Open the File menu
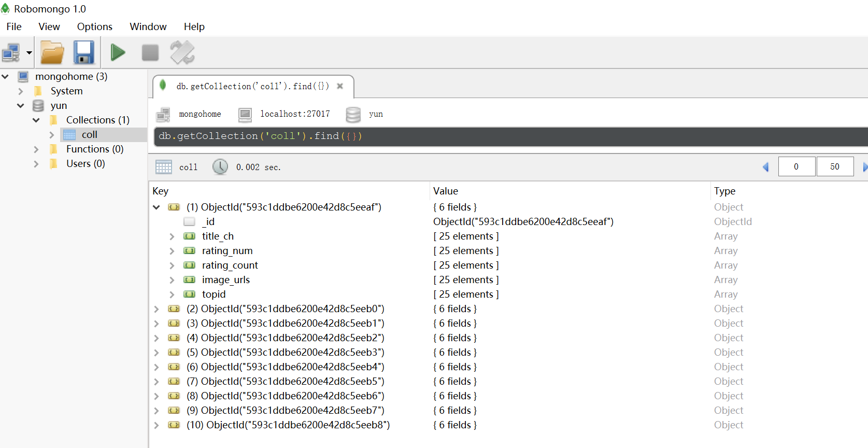Screen dimensions: 868x448 pyautogui.click(x=14, y=26)
